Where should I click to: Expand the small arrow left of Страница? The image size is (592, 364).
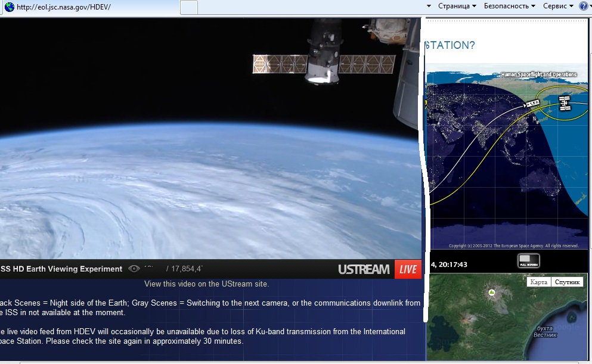click(x=429, y=6)
